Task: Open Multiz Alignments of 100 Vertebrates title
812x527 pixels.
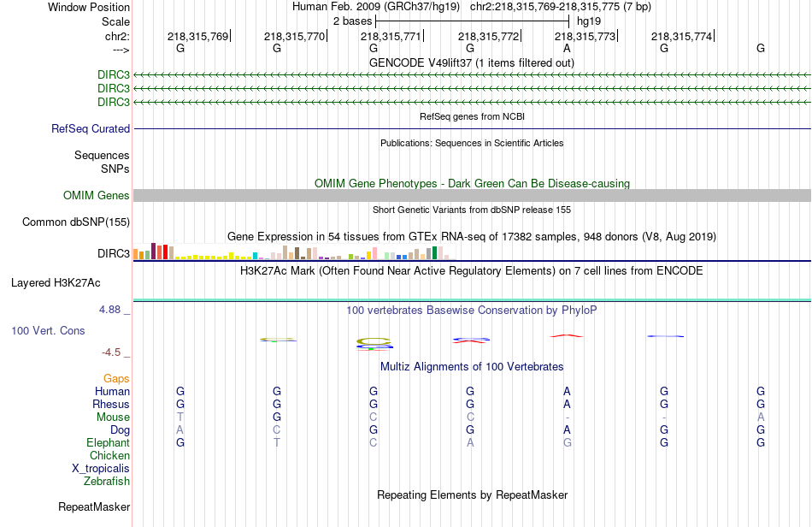Action: coord(472,367)
